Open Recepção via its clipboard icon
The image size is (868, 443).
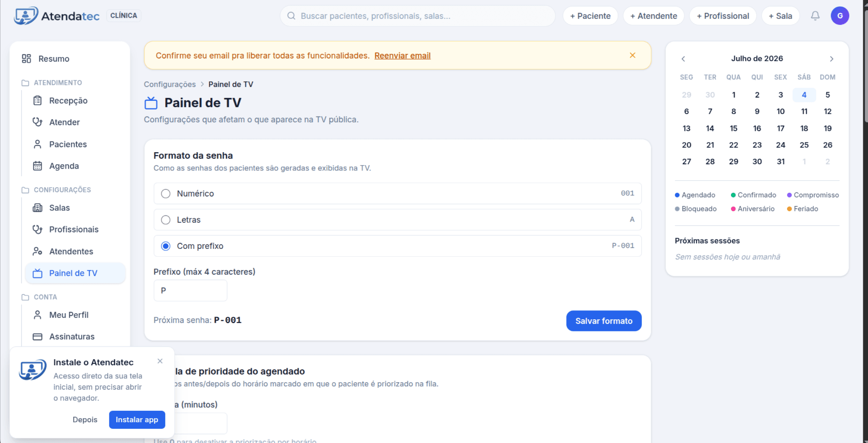[x=38, y=100]
